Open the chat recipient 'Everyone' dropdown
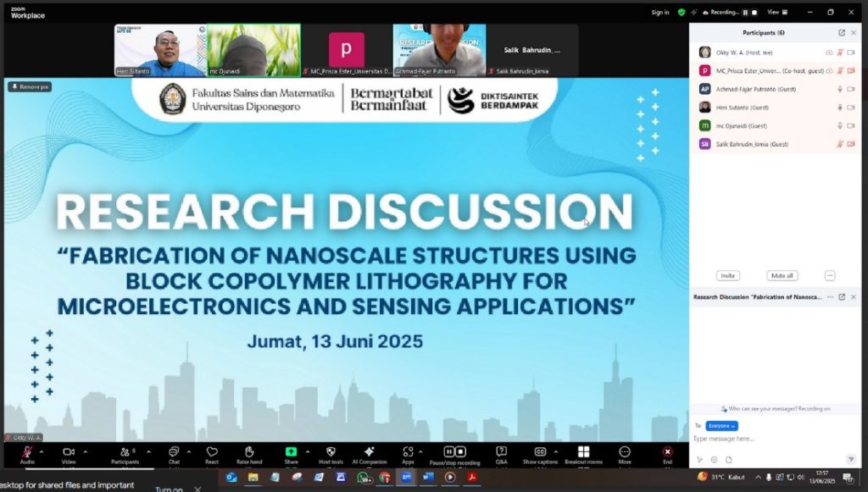Image resolution: width=868 pixels, height=492 pixels. 721,426
